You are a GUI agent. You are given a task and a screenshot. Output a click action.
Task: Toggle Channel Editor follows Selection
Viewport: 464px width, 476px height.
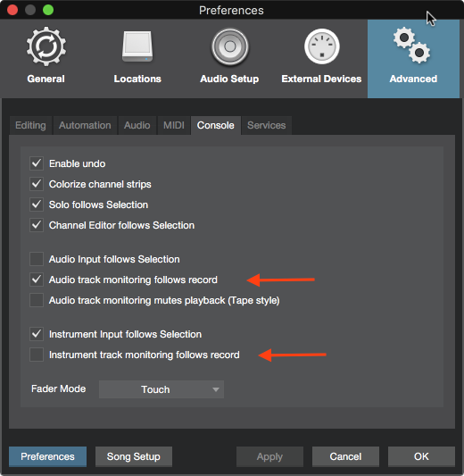(37, 225)
